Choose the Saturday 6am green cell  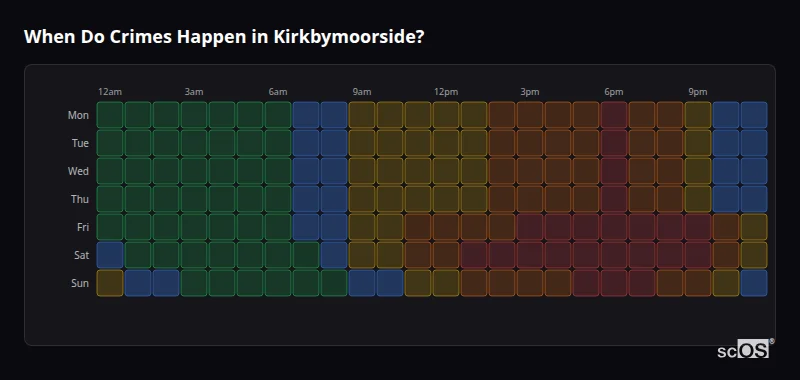(x=278, y=255)
